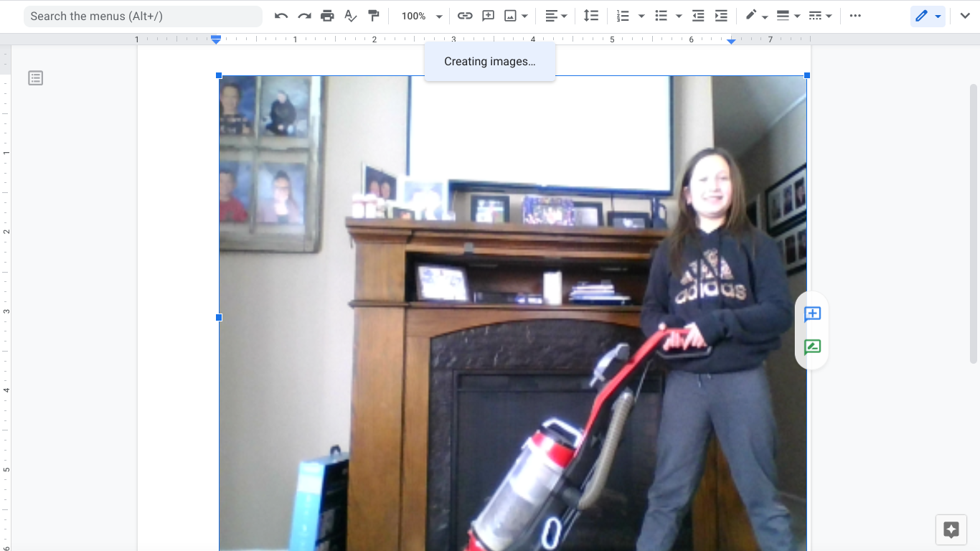Open the text alignment dropdown
This screenshot has height=551, width=980.
(556, 16)
